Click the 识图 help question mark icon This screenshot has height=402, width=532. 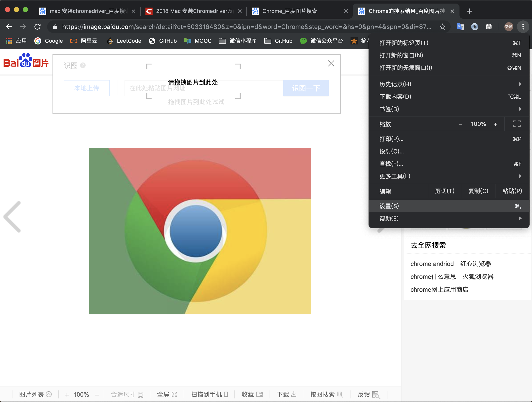point(83,65)
